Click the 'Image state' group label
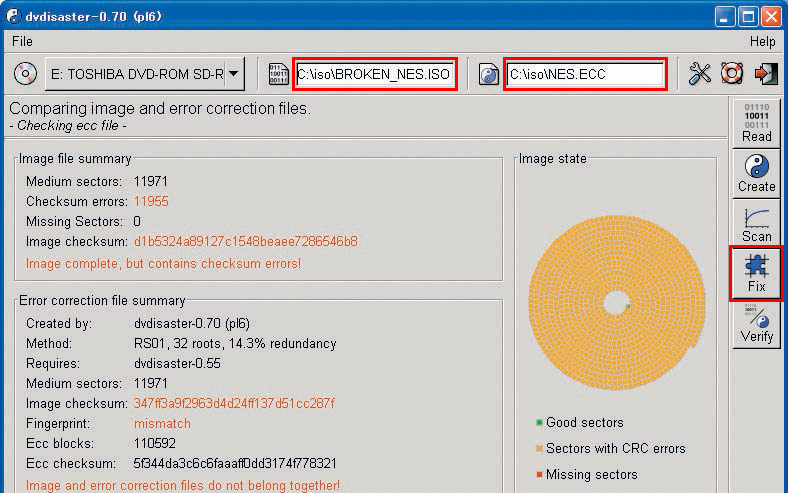788x493 pixels. (x=553, y=159)
